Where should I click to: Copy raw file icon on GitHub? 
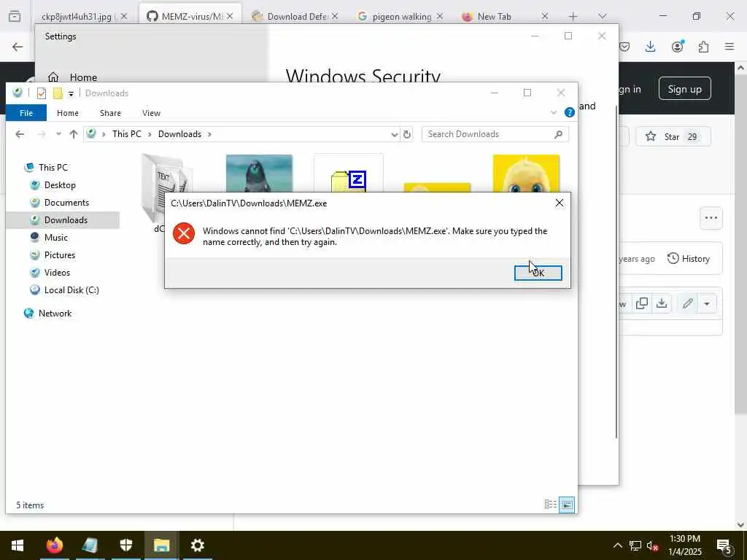[x=642, y=303]
